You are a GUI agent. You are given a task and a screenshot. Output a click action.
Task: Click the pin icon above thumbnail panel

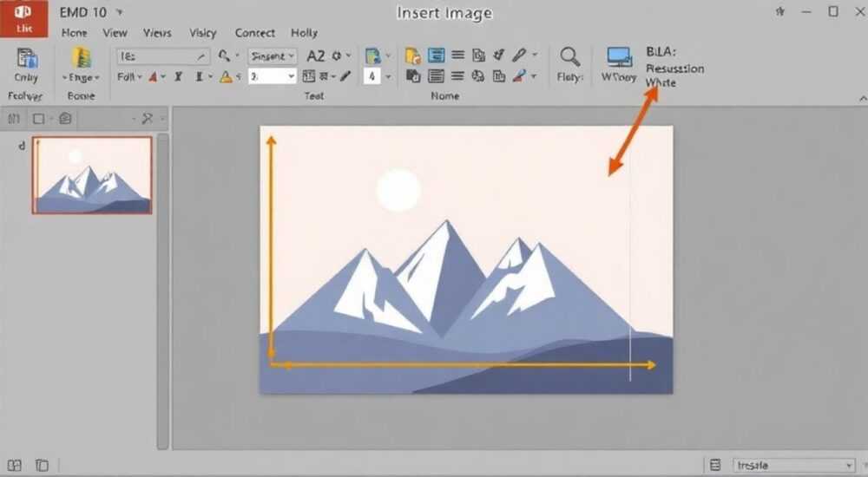[x=148, y=119]
